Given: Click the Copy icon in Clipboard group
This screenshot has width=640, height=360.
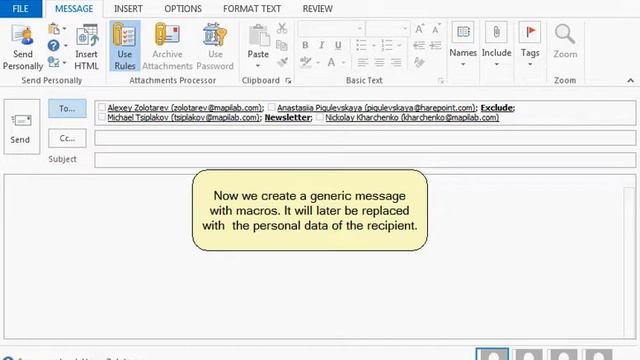Looking at the screenshot, I should point(282,45).
